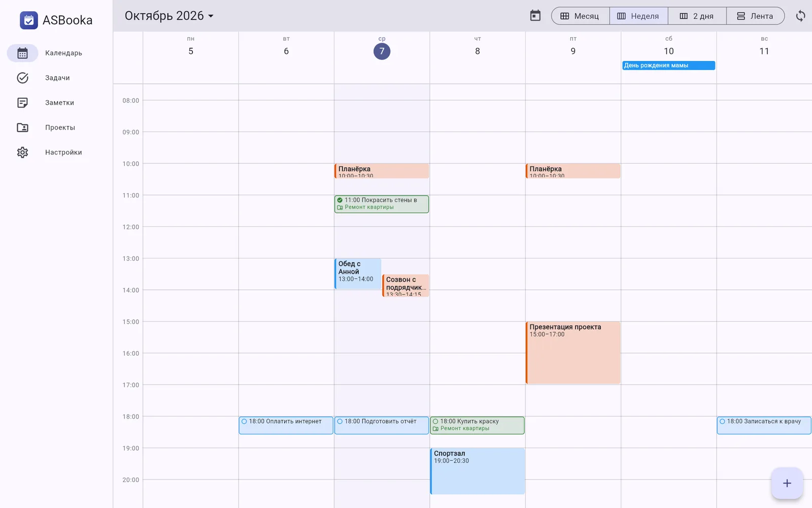Viewport: 812px width, 508px height.
Task: Open the Projects folder icon
Action: tap(22, 128)
